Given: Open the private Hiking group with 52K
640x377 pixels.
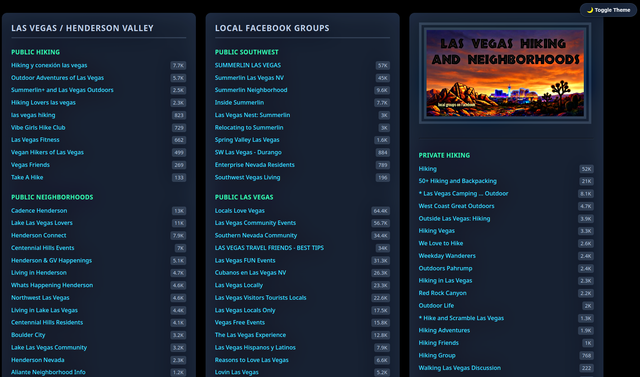Looking at the screenshot, I should point(427,169).
